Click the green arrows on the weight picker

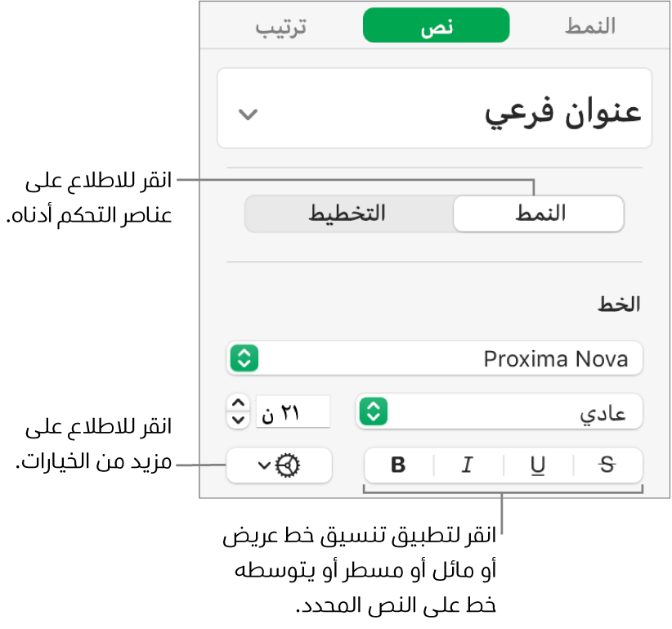coord(373,411)
